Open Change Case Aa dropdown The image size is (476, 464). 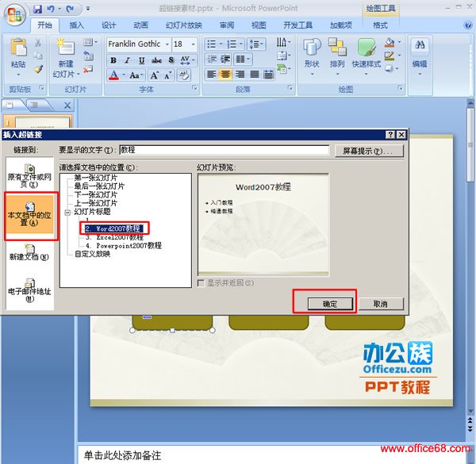(x=136, y=75)
